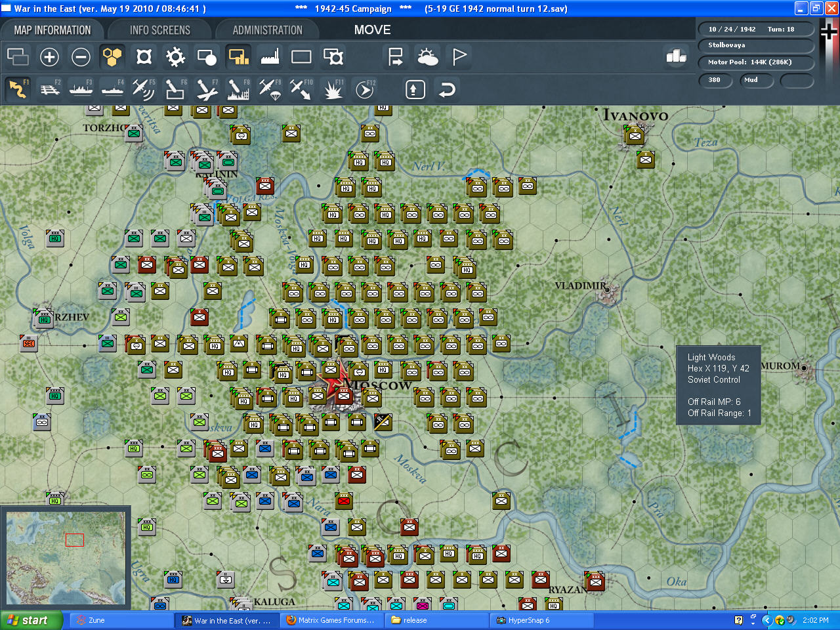Click the Vladimir city marker
Image resolution: width=840 pixels, height=630 pixels.
(608, 290)
